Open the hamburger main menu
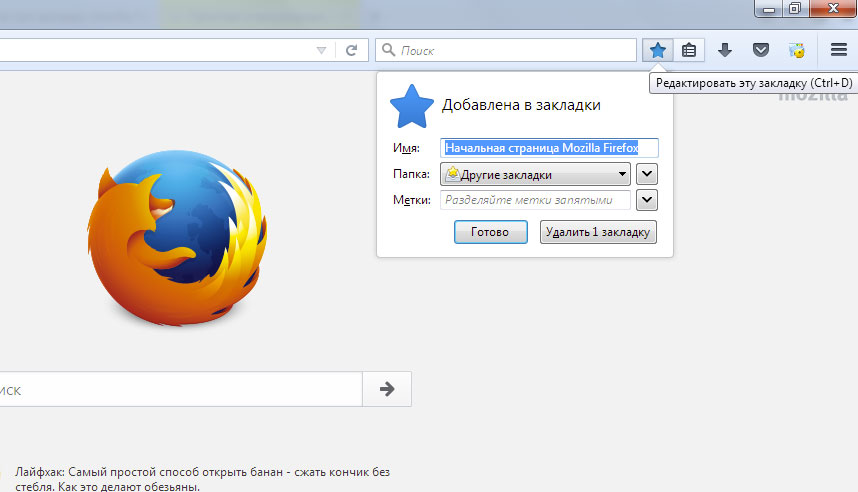Image resolution: width=858 pixels, height=492 pixels. [x=838, y=50]
